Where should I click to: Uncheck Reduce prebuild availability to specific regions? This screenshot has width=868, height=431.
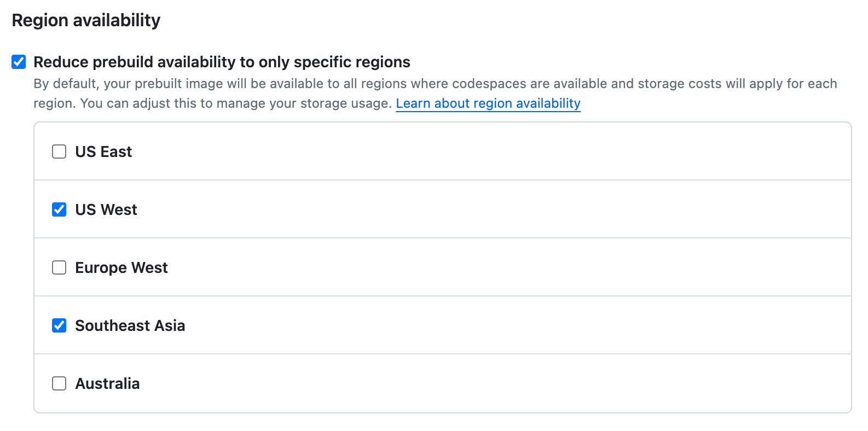click(x=18, y=62)
